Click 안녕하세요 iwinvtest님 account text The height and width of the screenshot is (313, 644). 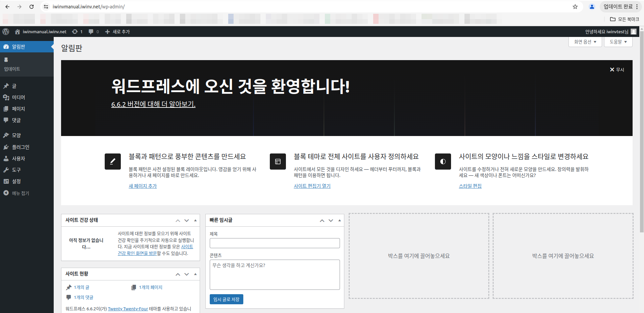tap(607, 32)
